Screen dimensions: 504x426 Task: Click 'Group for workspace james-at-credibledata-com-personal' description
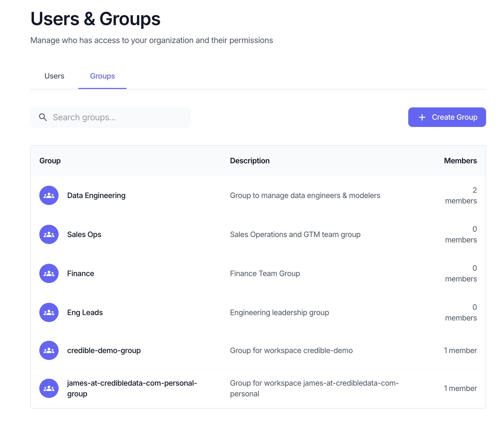tap(314, 388)
